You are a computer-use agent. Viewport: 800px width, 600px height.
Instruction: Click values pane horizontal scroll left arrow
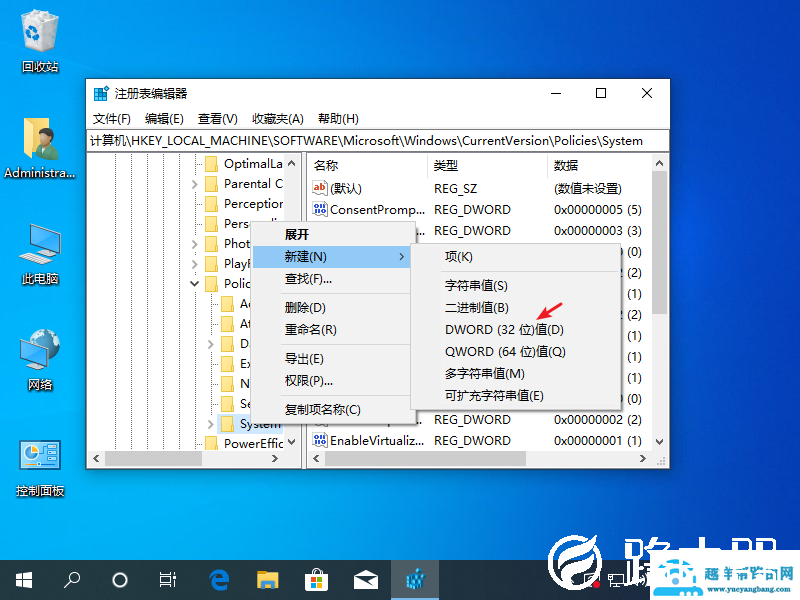316,459
